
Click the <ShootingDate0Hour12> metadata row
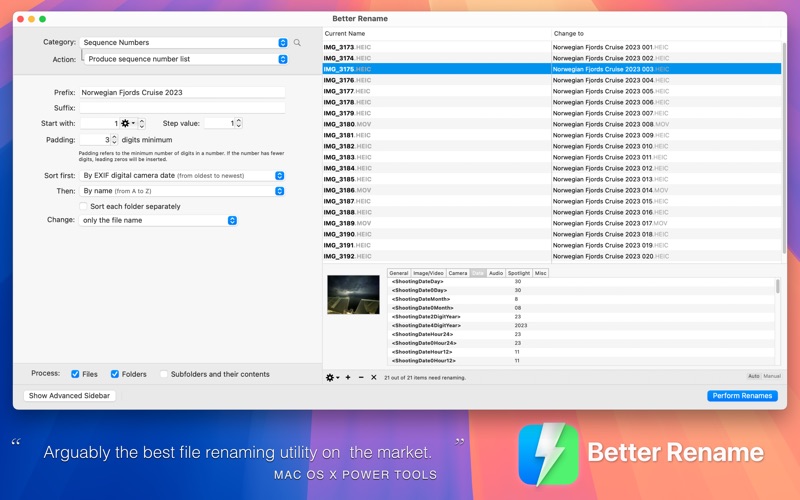[581, 361]
